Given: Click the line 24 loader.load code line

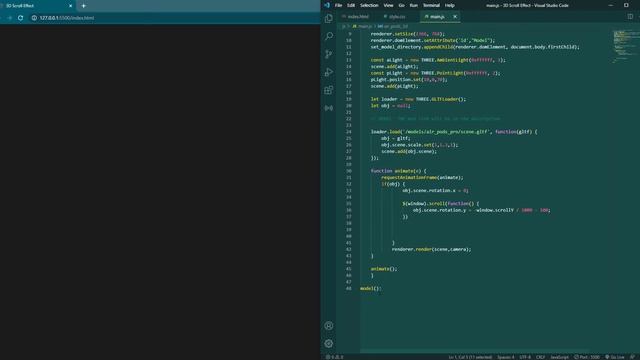Looking at the screenshot, I should coord(454,132).
